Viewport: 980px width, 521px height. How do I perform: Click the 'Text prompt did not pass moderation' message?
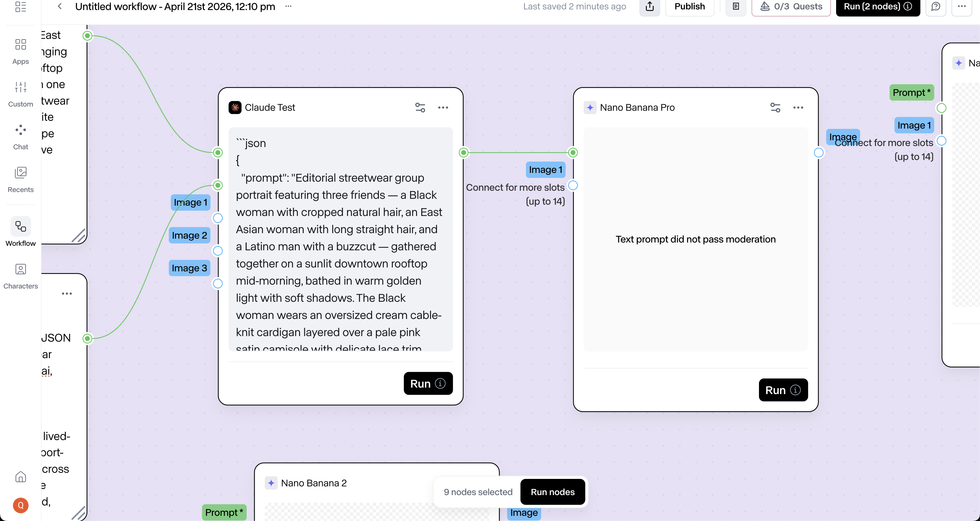coord(695,239)
